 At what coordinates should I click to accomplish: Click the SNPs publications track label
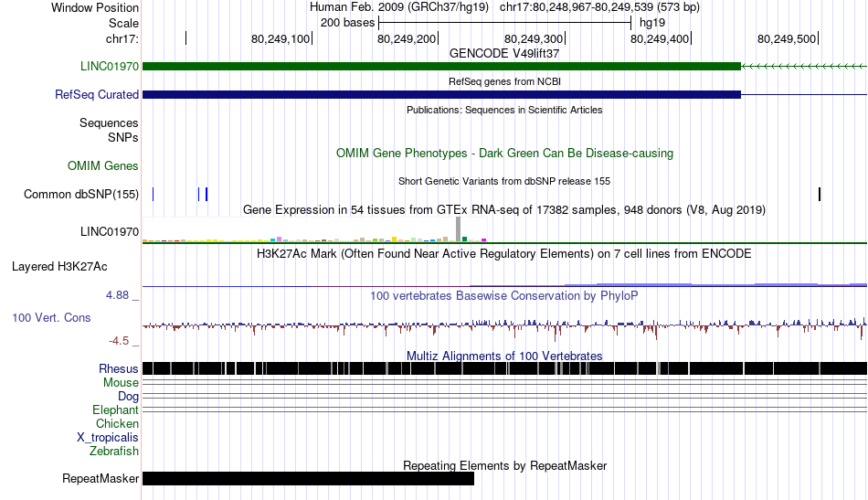123,137
